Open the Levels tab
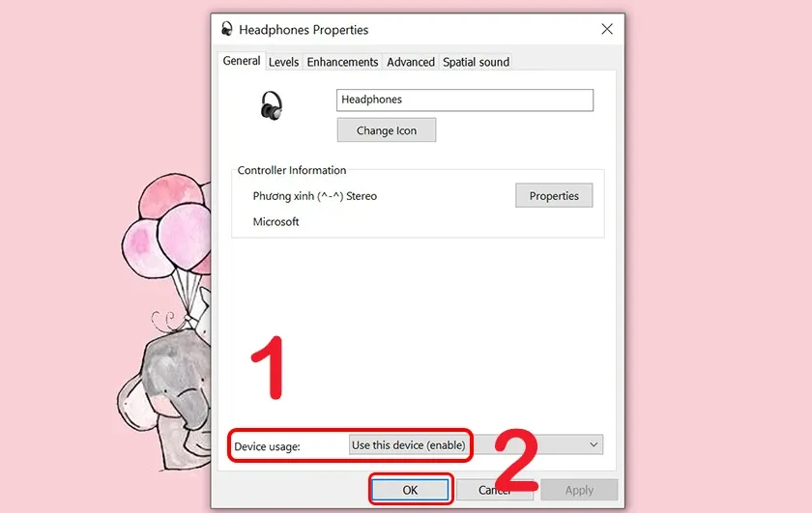Viewport: 812px width, 513px height. coord(283,62)
